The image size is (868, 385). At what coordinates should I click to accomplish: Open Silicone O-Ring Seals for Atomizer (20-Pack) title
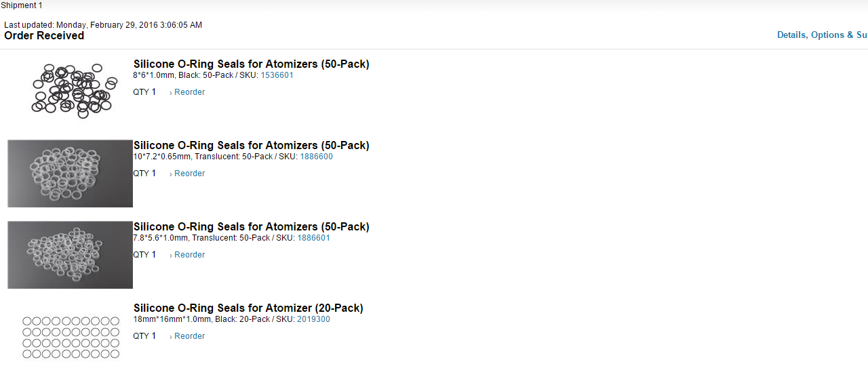click(x=248, y=308)
